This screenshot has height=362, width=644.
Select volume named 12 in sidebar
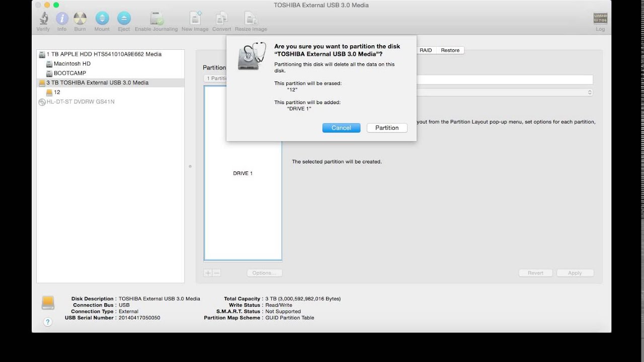111,93
